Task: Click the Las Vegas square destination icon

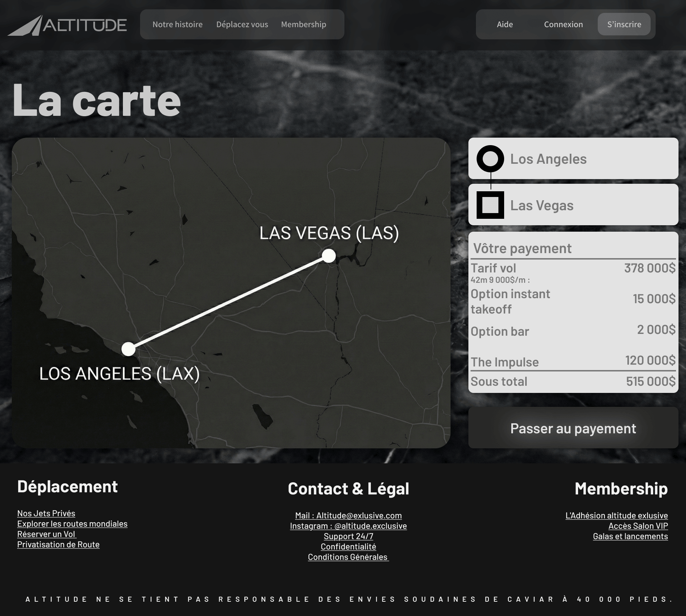Action: pyautogui.click(x=490, y=205)
